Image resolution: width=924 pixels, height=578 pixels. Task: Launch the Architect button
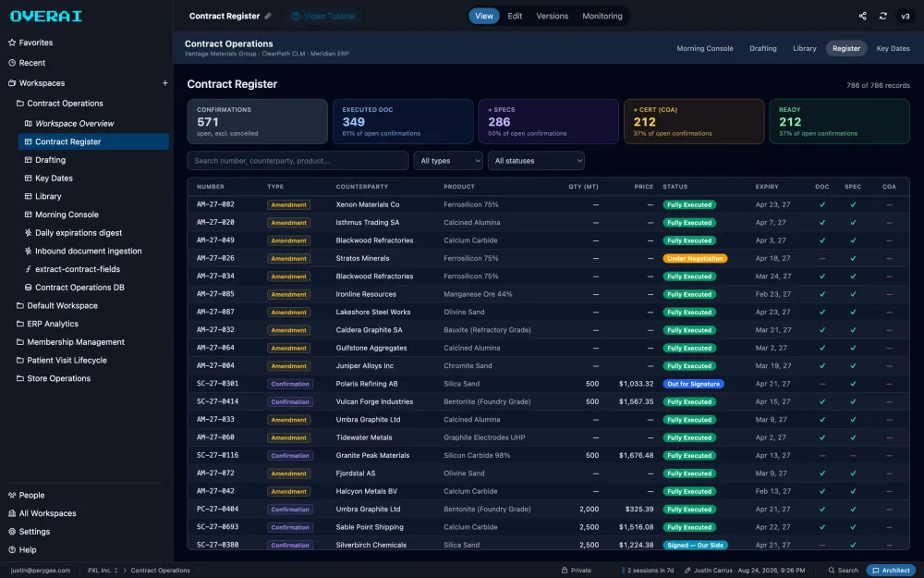pyautogui.click(x=891, y=571)
